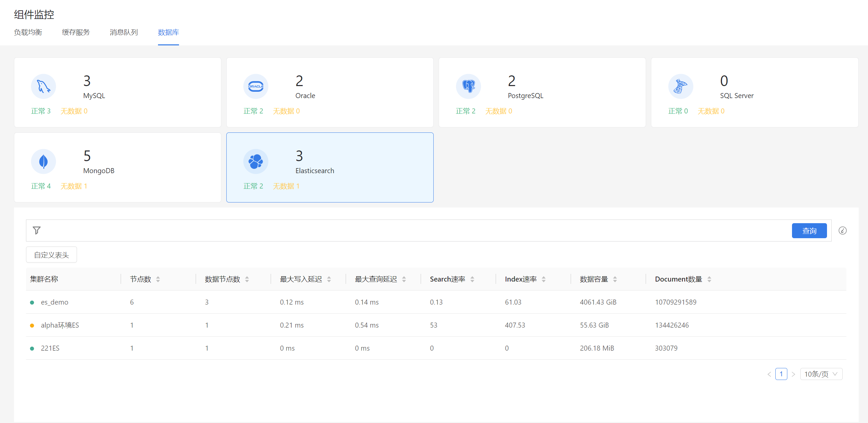The height and width of the screenshot is (423, 868).
Task: Click 无数据 0 on SQL Server card
Action: click(x=711, y=111)
